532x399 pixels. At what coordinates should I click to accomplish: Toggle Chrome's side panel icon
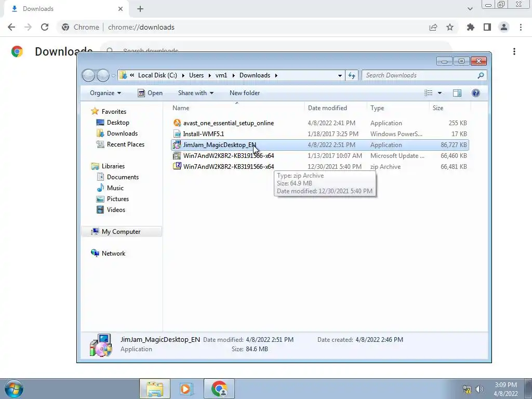coord(487,27)
